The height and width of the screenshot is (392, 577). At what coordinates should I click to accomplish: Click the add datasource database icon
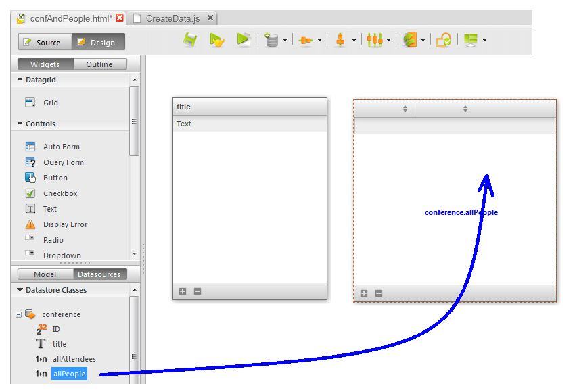point(272,41)
